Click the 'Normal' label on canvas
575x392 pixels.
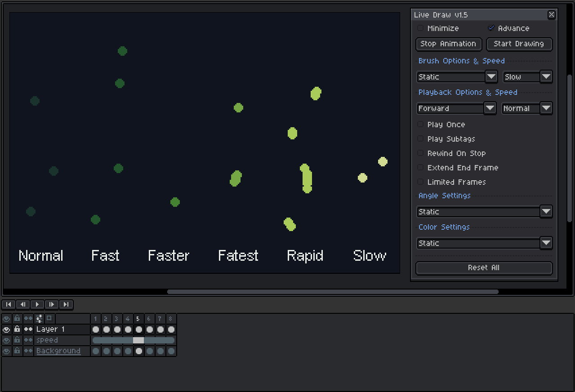click(x=41, y=256)
